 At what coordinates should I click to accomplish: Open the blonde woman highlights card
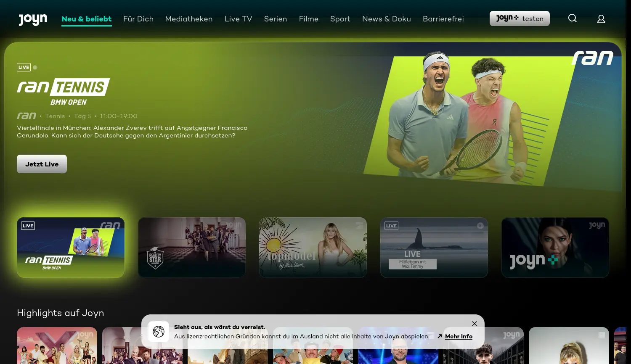(569, 346)
